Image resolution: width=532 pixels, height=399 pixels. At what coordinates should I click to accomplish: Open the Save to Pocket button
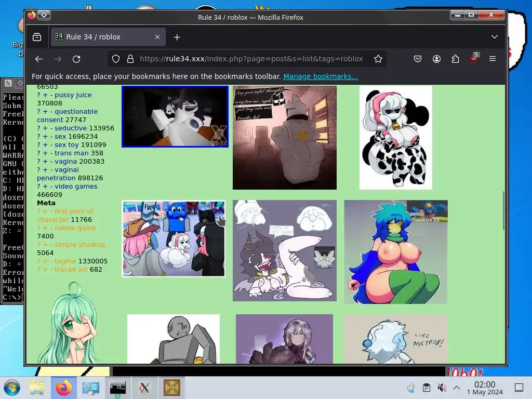418,59
